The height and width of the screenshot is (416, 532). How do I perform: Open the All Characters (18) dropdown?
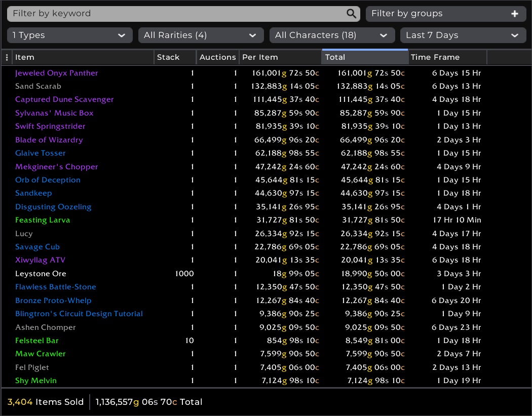(332, 35)
